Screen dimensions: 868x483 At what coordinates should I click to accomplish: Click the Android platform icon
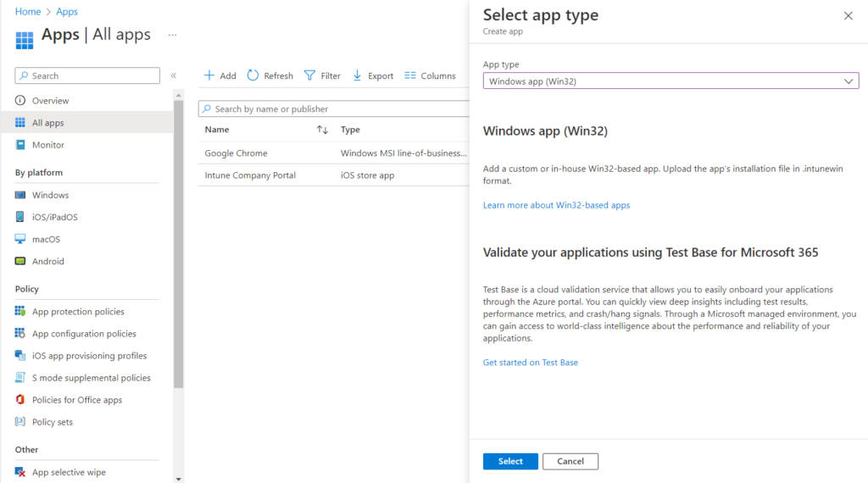(x=20, y=261)
